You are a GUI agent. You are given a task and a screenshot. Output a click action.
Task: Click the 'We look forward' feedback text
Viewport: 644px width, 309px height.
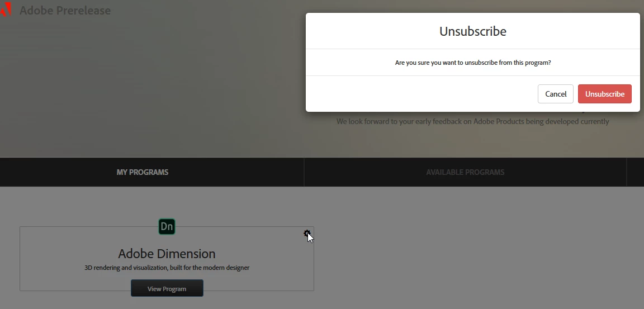pos(473,121)
